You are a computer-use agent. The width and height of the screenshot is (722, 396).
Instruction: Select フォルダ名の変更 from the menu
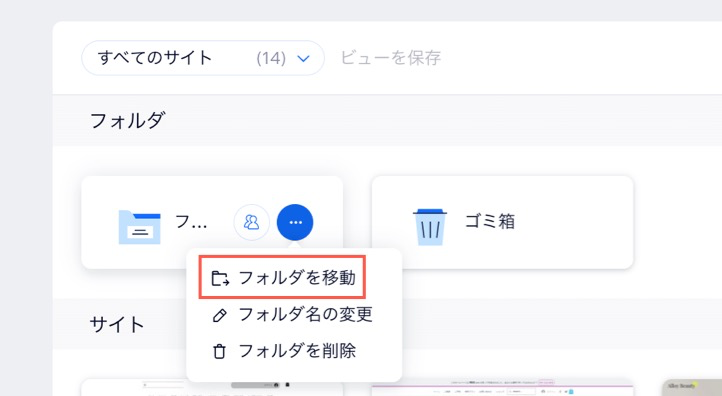click(294, 314)
